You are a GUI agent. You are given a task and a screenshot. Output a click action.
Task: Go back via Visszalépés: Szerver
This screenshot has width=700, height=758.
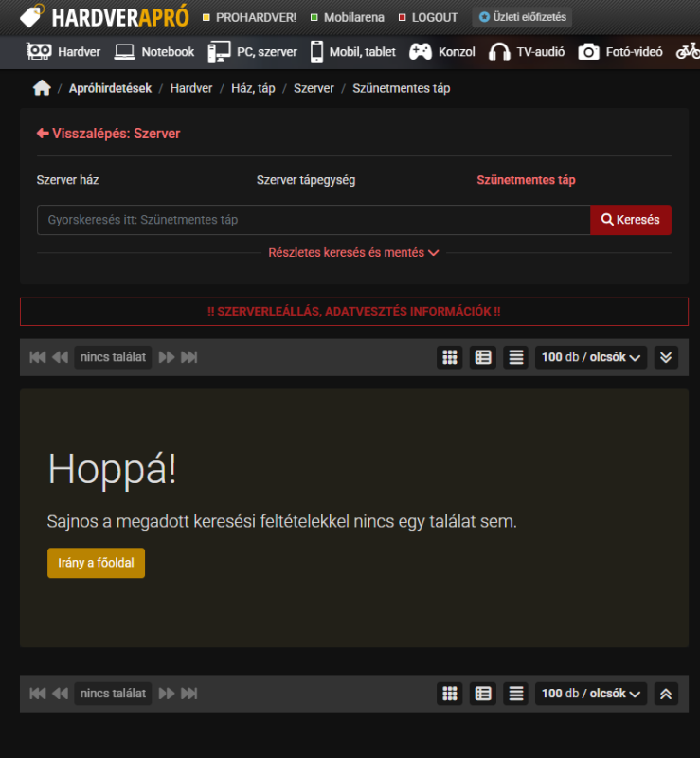pos(108,134)
